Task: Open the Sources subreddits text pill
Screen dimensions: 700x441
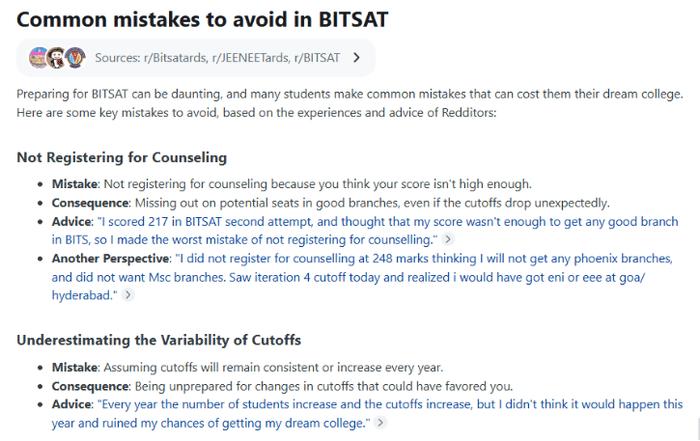Action: coord(217,58)
